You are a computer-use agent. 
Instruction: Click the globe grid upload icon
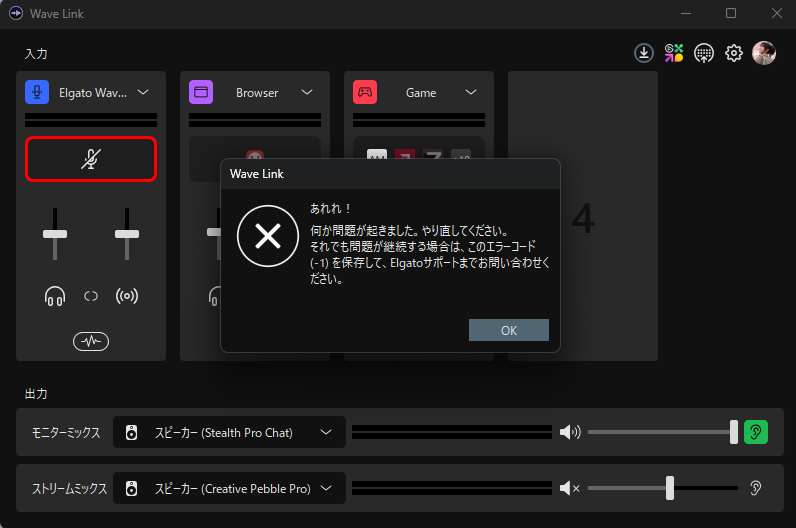coord(704,53)
